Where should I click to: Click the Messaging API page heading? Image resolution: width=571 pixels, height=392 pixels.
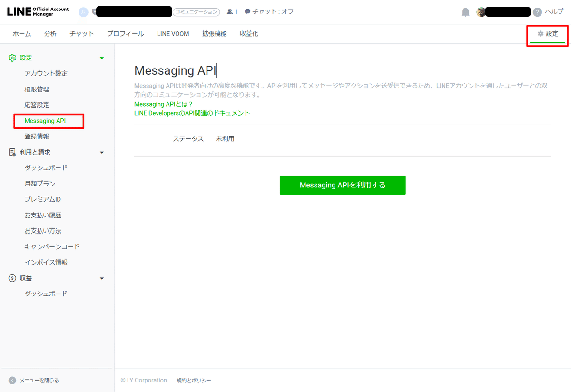coord(175,70)
